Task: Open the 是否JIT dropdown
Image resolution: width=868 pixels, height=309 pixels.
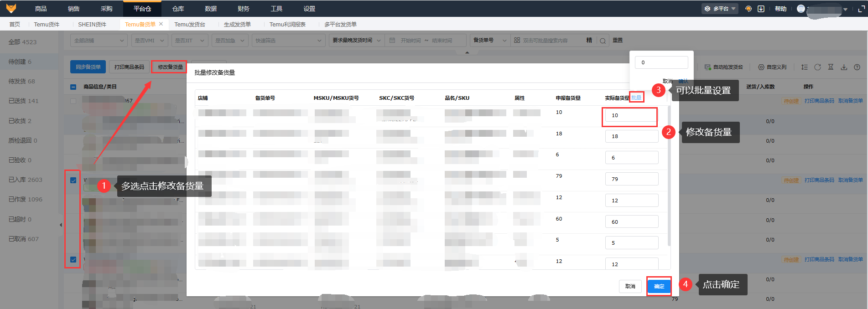Action: click(190, 41)
